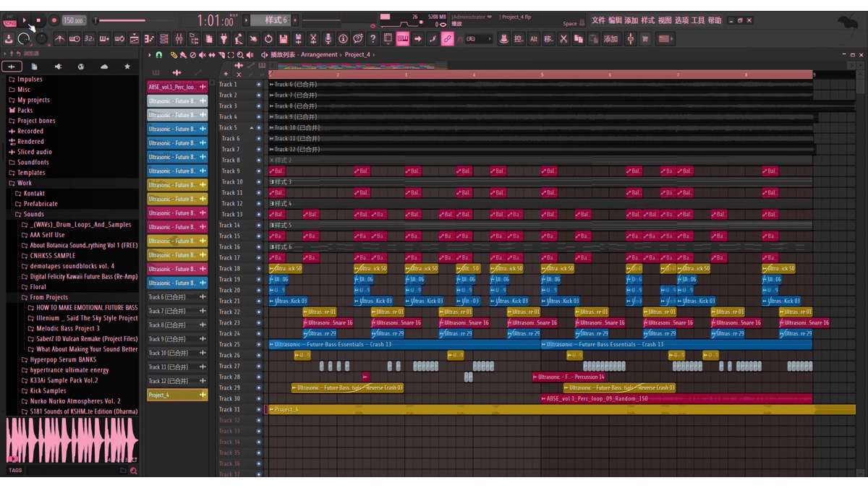This screenshot has height=488, width=868.
Task: Click the magnet snap icon in playlist toolbar
Action: [159, 55]
